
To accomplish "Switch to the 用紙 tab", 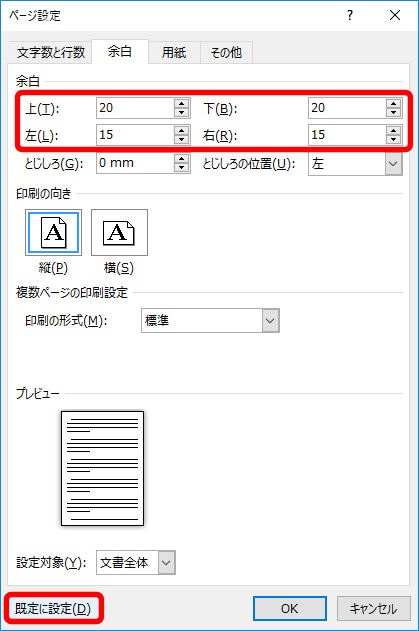I will (x=174, y=52).
